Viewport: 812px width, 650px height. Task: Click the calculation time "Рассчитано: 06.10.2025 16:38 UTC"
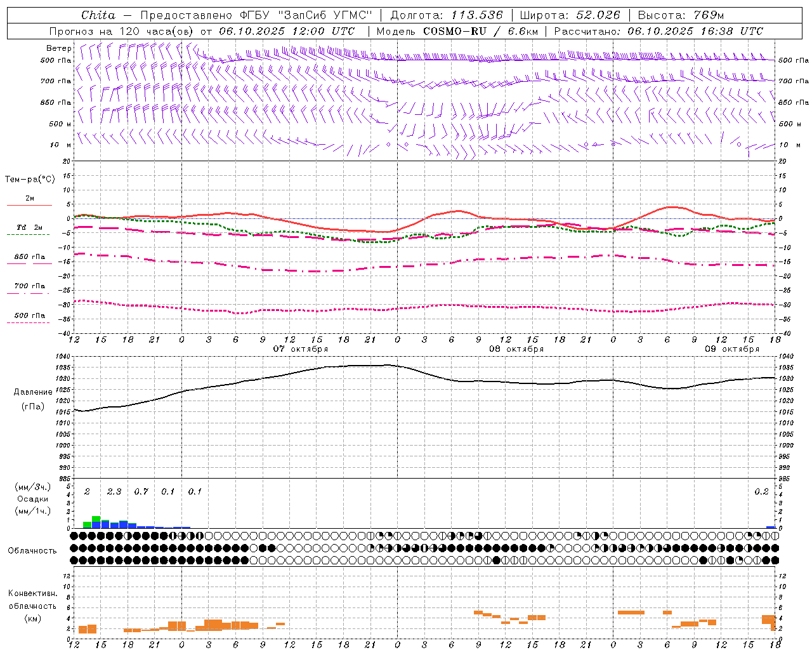[658, 31]
